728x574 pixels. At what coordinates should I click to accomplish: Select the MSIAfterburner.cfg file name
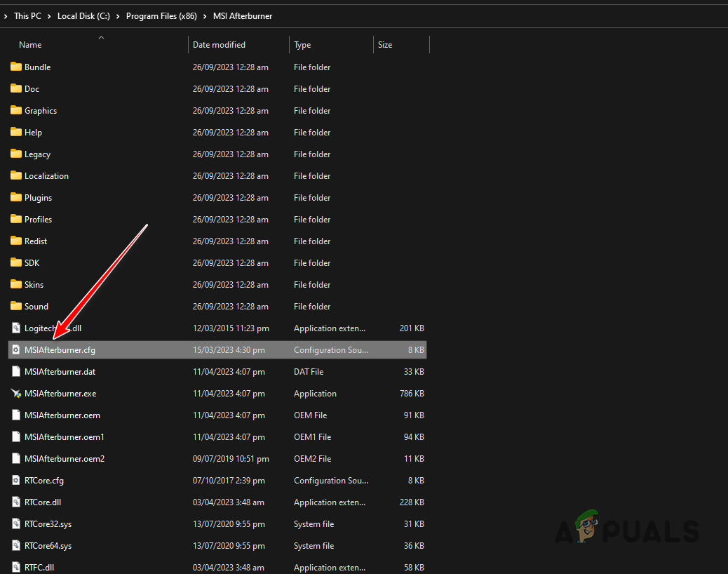[60, 349]
